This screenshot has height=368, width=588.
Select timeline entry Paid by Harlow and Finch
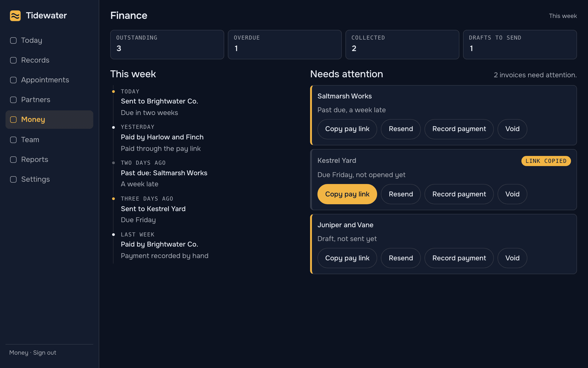pos(162,137)
